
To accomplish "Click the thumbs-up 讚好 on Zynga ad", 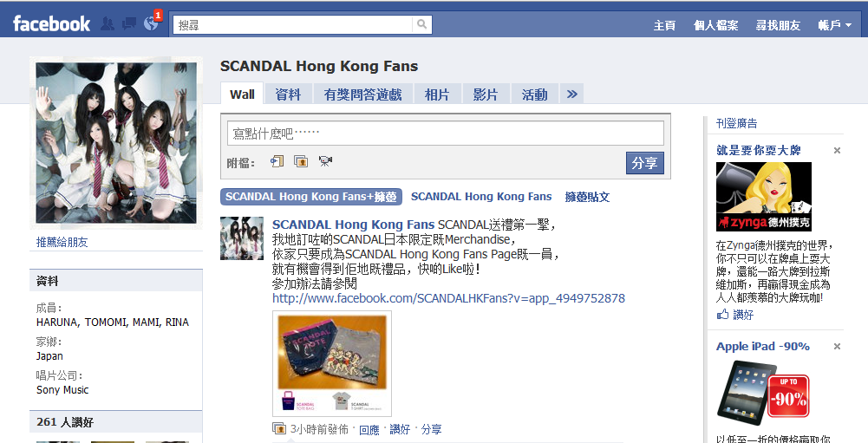I will [735, 315].
